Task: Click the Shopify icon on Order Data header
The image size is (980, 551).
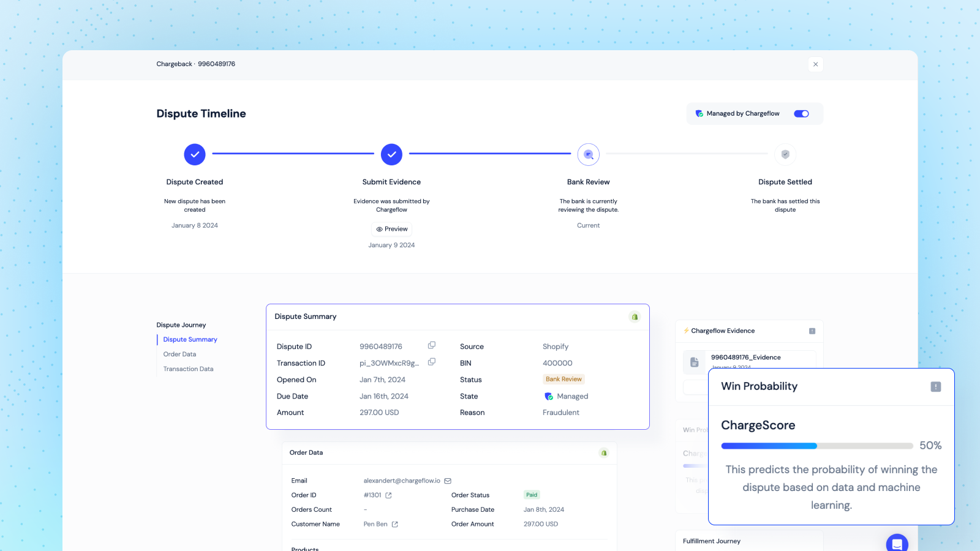Action: (x=603, y=453)
